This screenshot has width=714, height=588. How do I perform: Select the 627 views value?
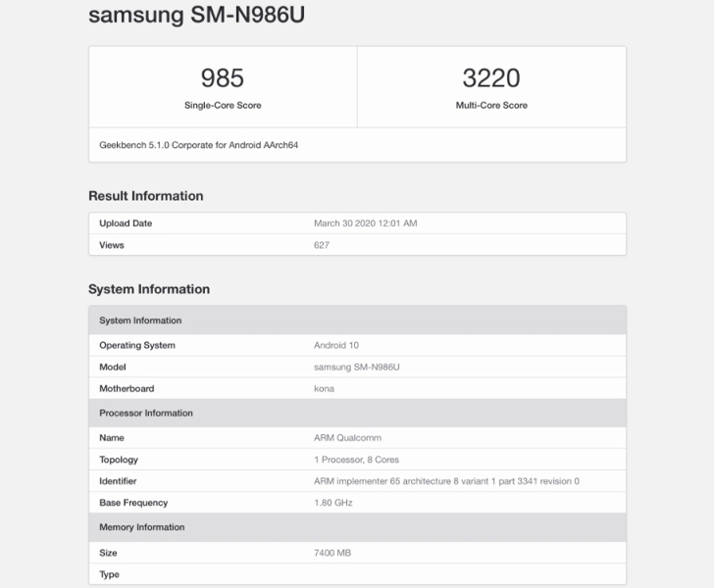tap(322, 245)
